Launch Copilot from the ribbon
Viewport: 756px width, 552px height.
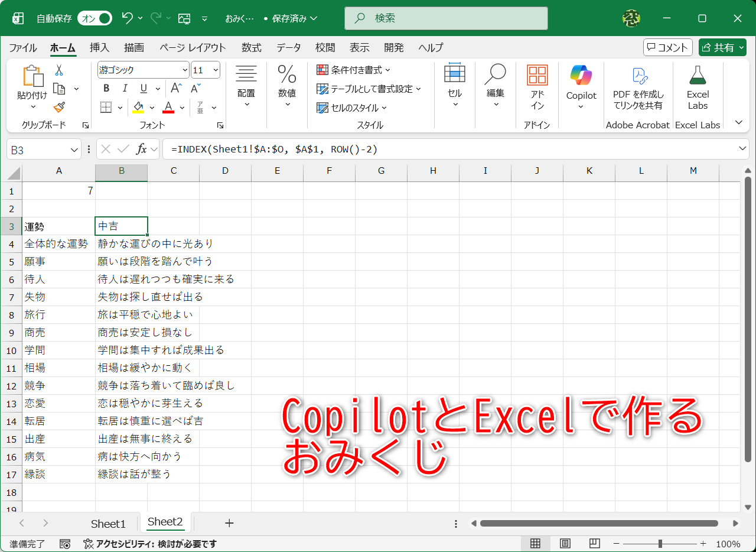pos(581,86)
